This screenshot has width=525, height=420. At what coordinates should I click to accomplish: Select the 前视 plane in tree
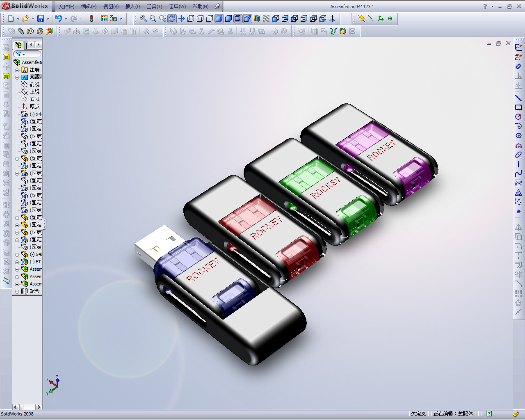(31, 84)
